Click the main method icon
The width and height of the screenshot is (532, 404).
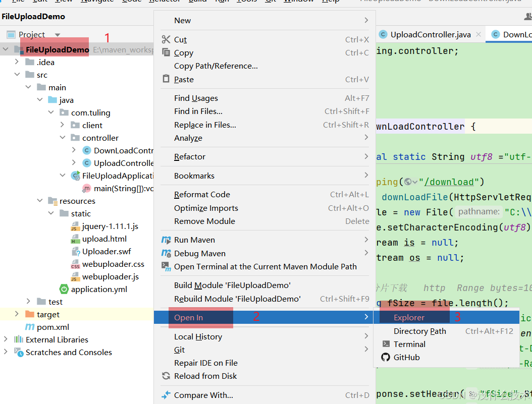(86, 189)
